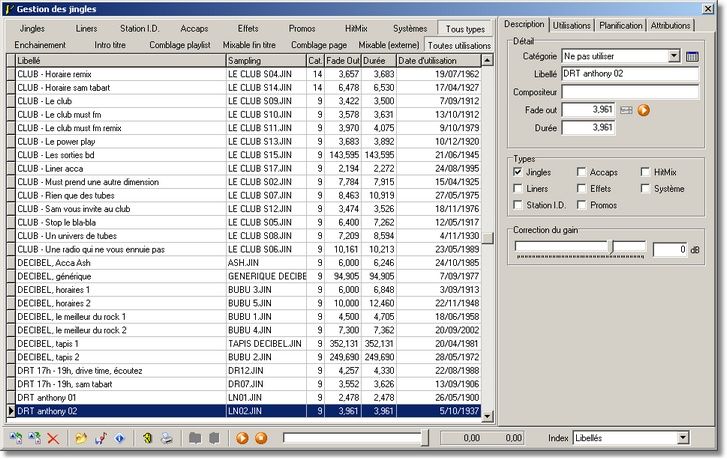Viewport: 727px width, 460px height.
Task: Select the Station I.D. filter tab
Action: (x=140, y=29)
